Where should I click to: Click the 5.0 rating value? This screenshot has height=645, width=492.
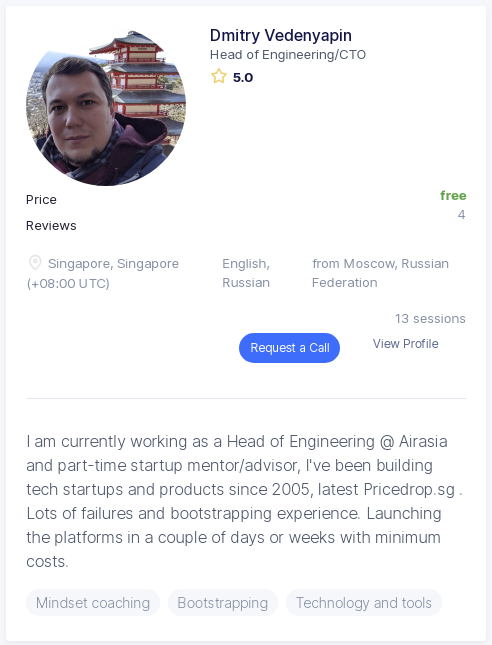(x=243, y=77)
